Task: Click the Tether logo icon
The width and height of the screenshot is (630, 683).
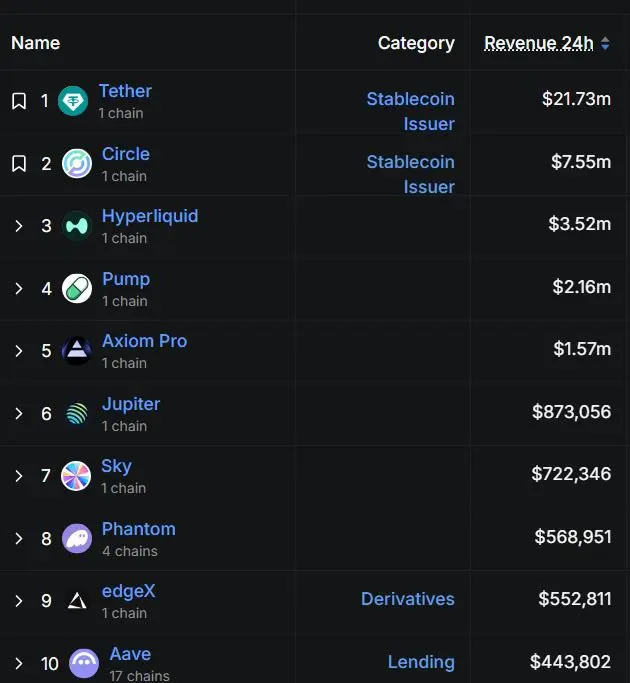Action: [73, 101]
